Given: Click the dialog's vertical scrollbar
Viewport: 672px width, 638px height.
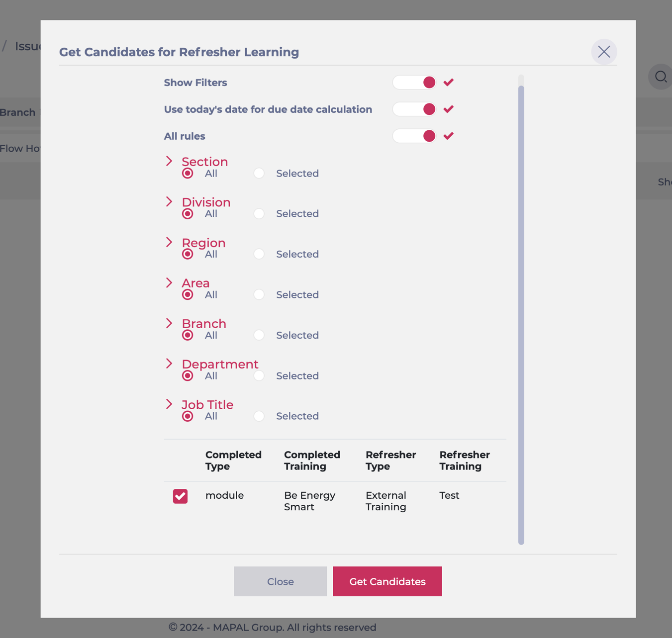Looking at the screenshot, I should [521, 315].
